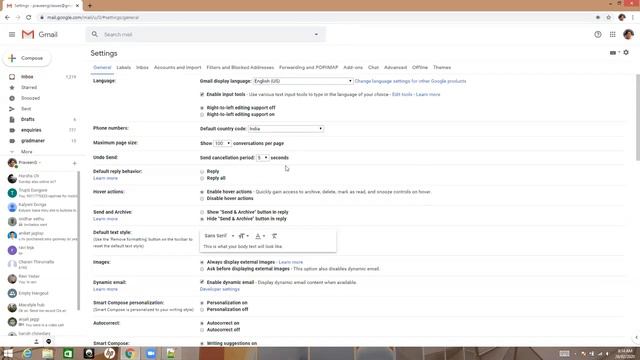Click the Chrome icon in taskbar
The image size is (640, 360).
(130, 353)
